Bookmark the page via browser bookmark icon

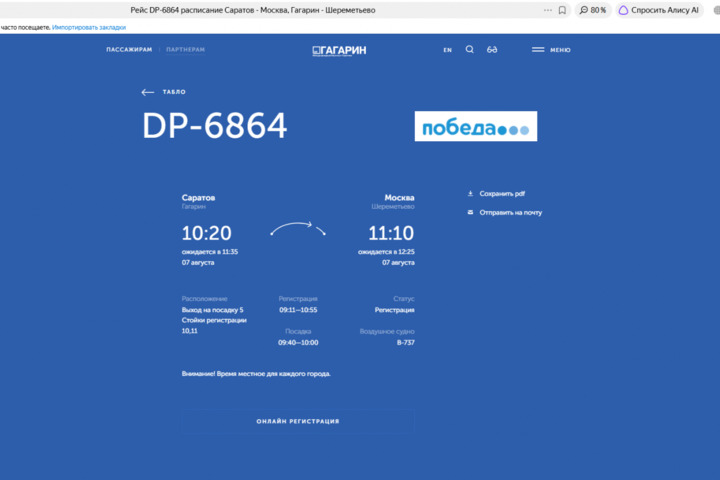click(x=562, y=10)
